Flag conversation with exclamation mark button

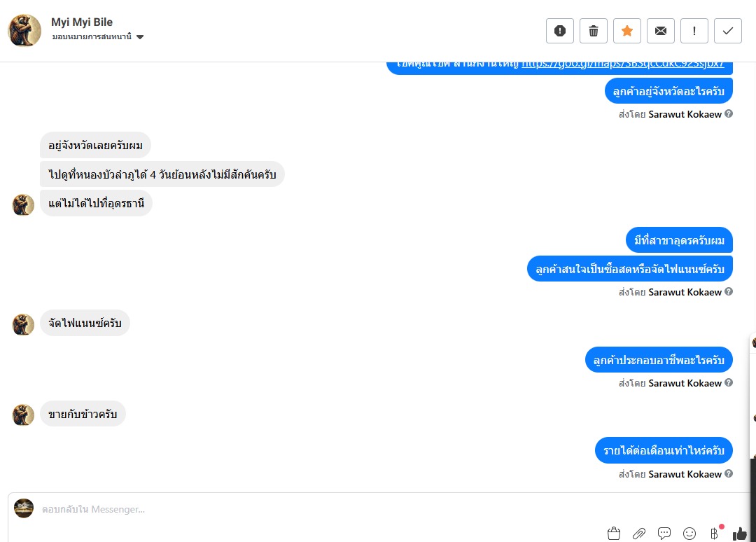click(x=694, y=31)
